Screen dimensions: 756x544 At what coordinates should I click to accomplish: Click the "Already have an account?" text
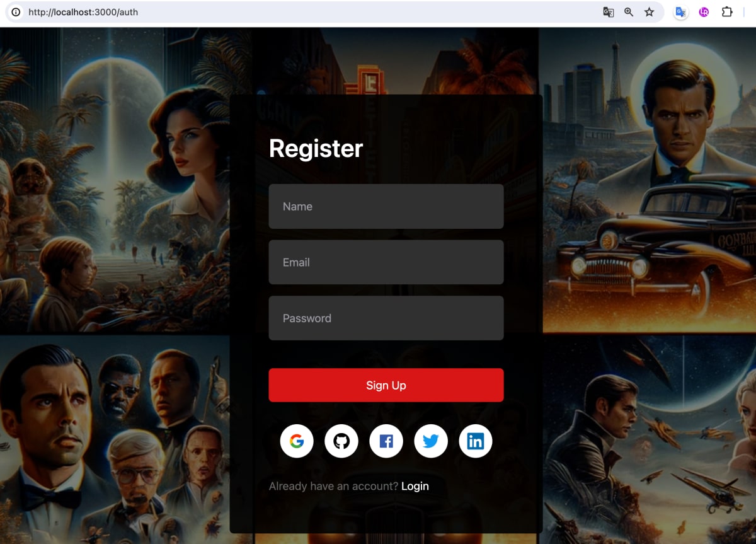coord(334,486)
